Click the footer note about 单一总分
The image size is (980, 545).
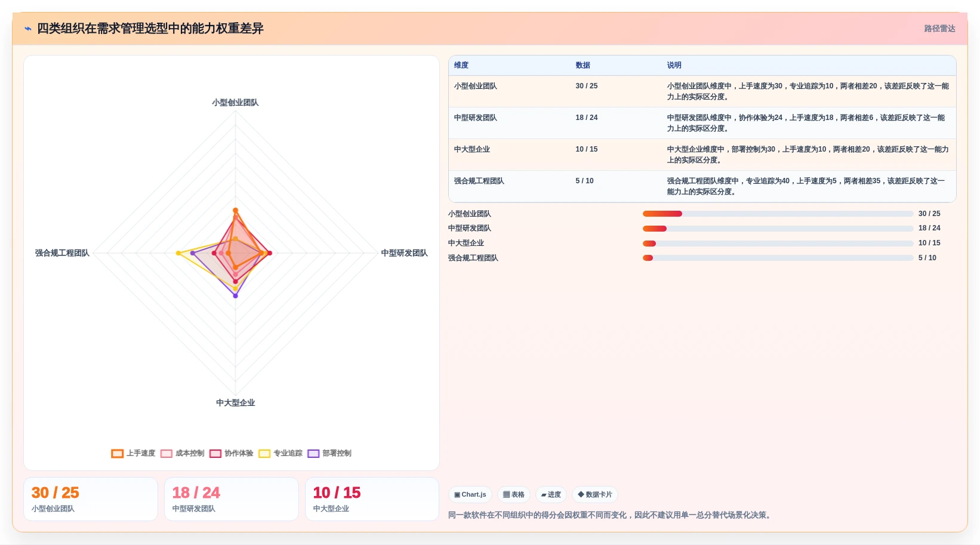611,515
